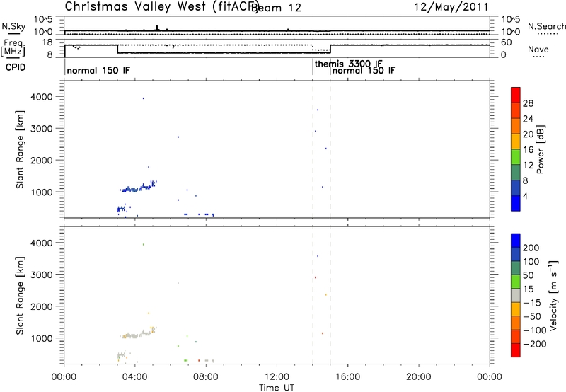Screen dimensions: 566x392
Task: Click the 2000 tick label in velocity panel
Action: pyautogui.click(x=42, y=306)
